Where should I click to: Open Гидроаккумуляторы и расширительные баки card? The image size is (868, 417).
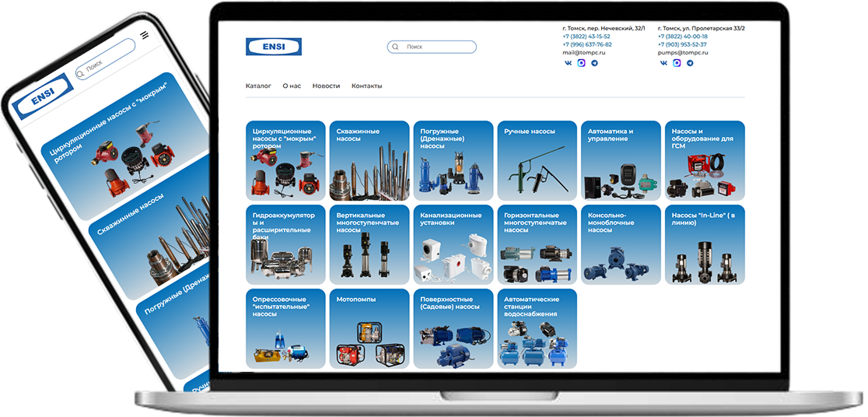click(285, 245)
